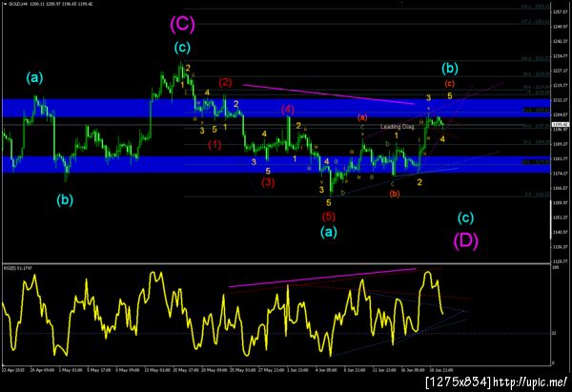Click the 1166.57 price scale label

561,188
